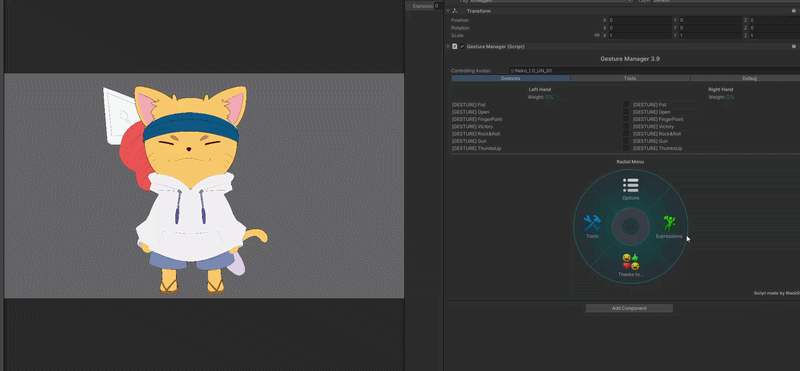800x371 pixels.
Task: Click the Position Y field
Action: tap(710, 20)
